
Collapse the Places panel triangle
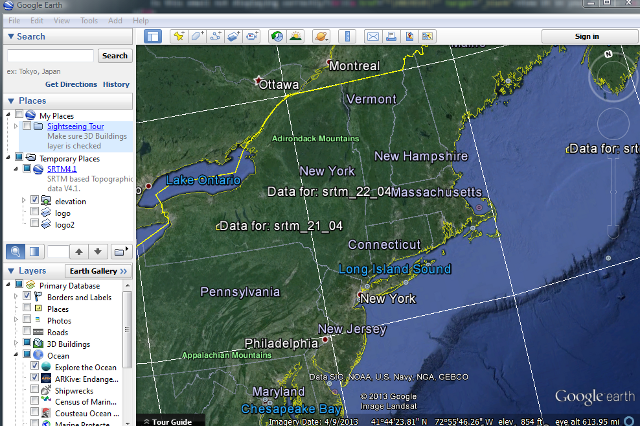11,100
